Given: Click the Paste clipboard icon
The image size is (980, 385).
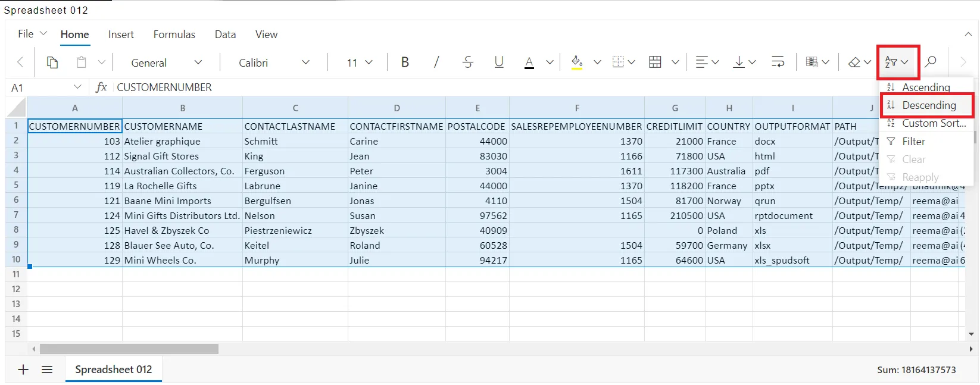Looking at the screenshot, I should coord(82,62).
